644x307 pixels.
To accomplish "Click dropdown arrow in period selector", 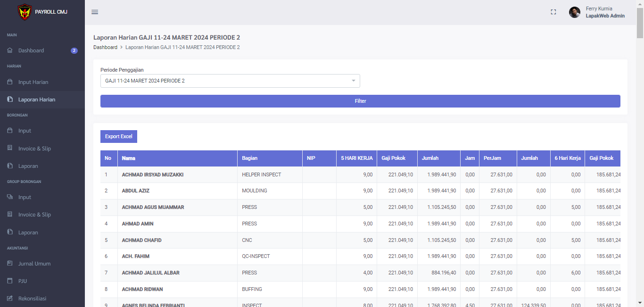I will (x=354, y=81).
